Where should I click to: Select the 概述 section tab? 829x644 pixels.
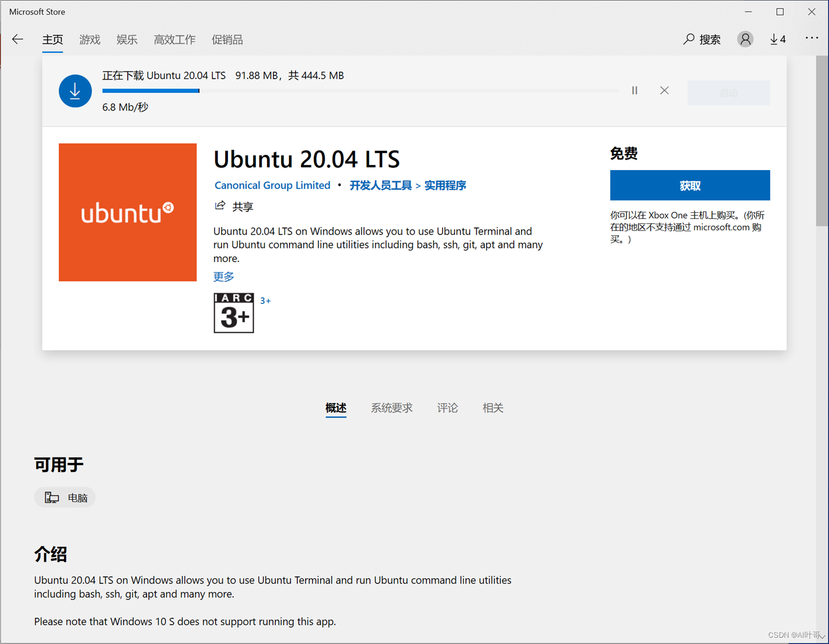[336, 408]
